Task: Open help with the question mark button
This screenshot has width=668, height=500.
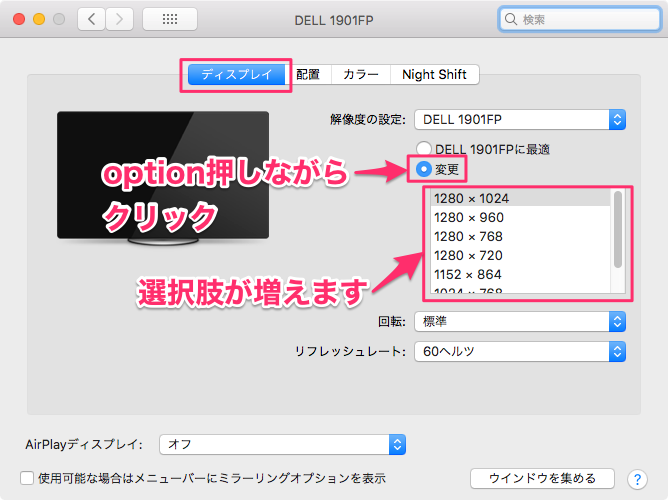Action: point(637,479)
